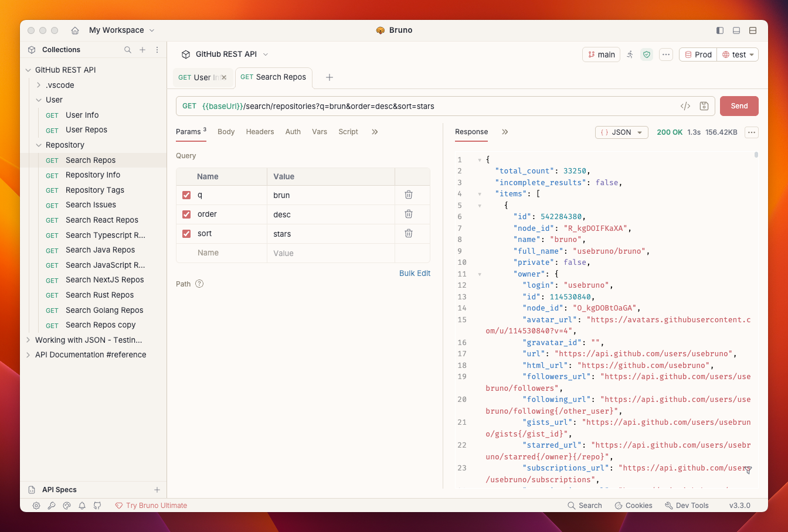Go to the home workspace icon
This screenshot has height=532, width=788.
75,30
